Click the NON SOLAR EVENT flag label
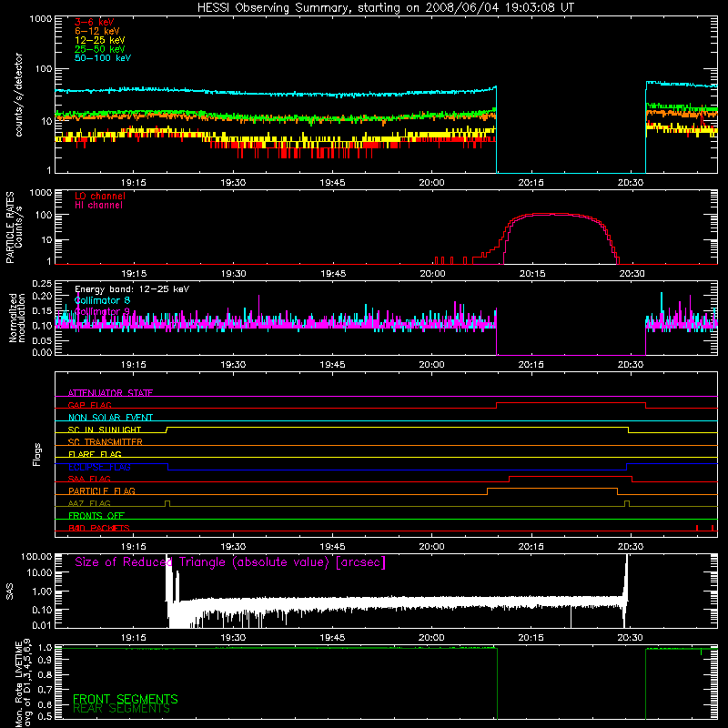 coord(110,418)
